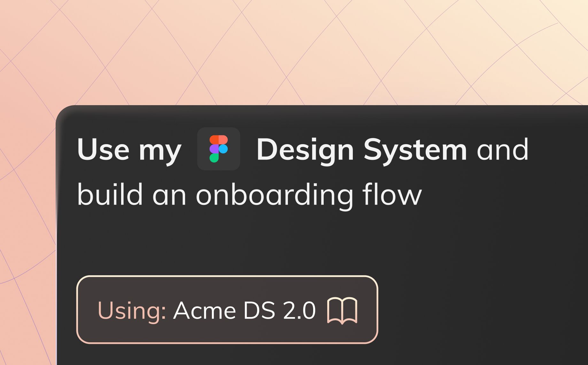
Task: Click the word "Design" in the heading
Action: [305, 150]
